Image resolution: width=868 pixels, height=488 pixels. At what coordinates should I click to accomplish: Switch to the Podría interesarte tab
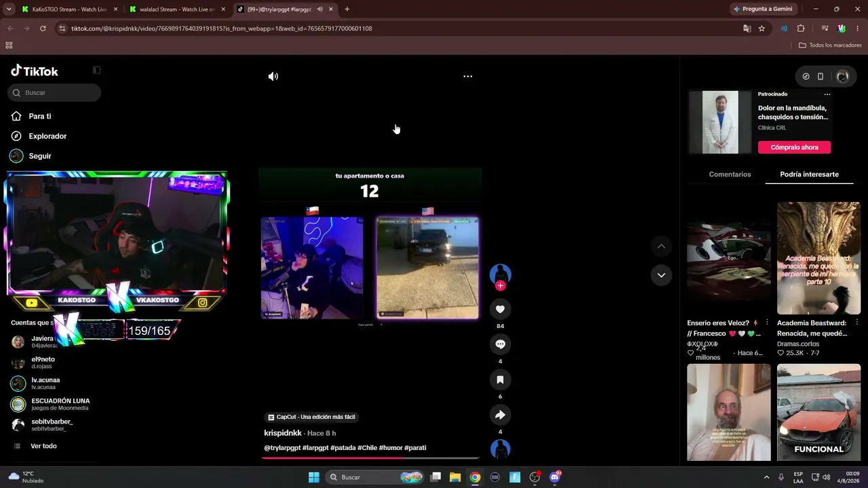pos(809,174)
